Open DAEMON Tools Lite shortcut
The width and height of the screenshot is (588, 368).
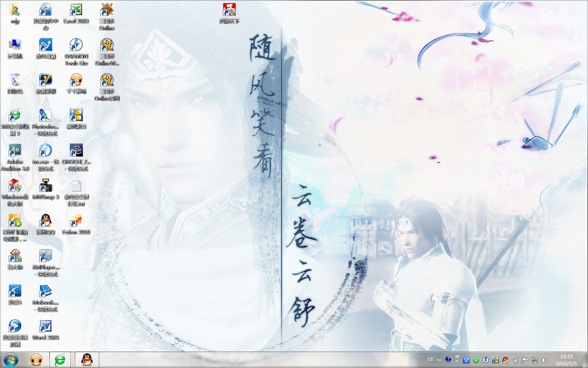click(76, 52)
